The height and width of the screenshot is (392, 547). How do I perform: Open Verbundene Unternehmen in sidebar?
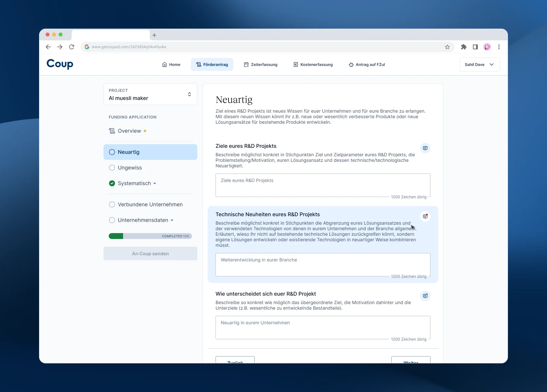pos(150,204)
